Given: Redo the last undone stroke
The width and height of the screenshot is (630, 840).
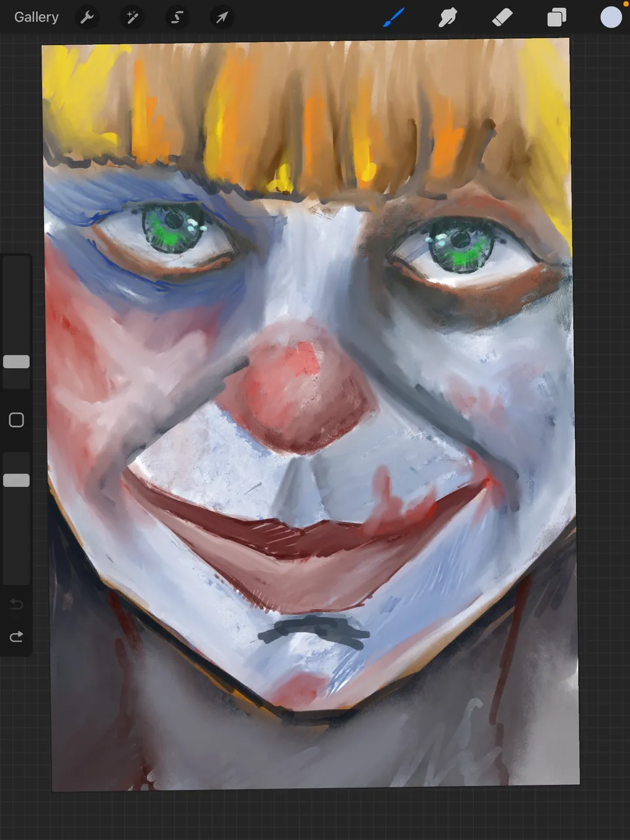Looking at the screenshot, I should pos(16,637).
